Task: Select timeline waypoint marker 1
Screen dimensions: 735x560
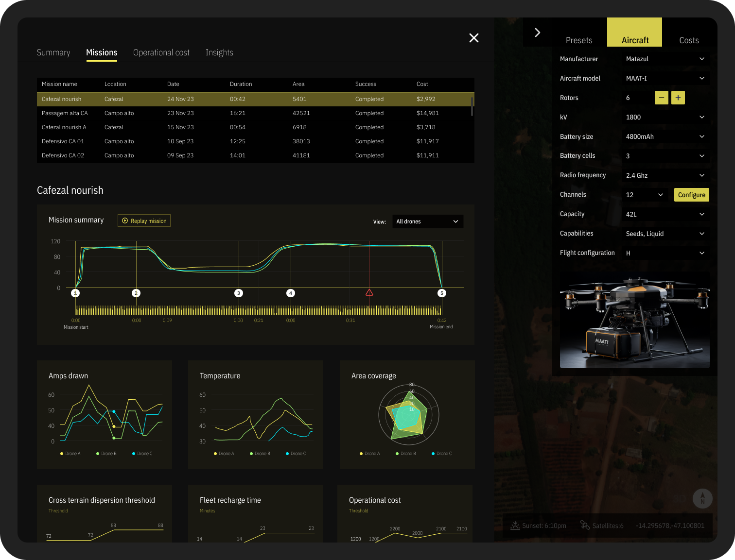Action: [x=75, y=293]
